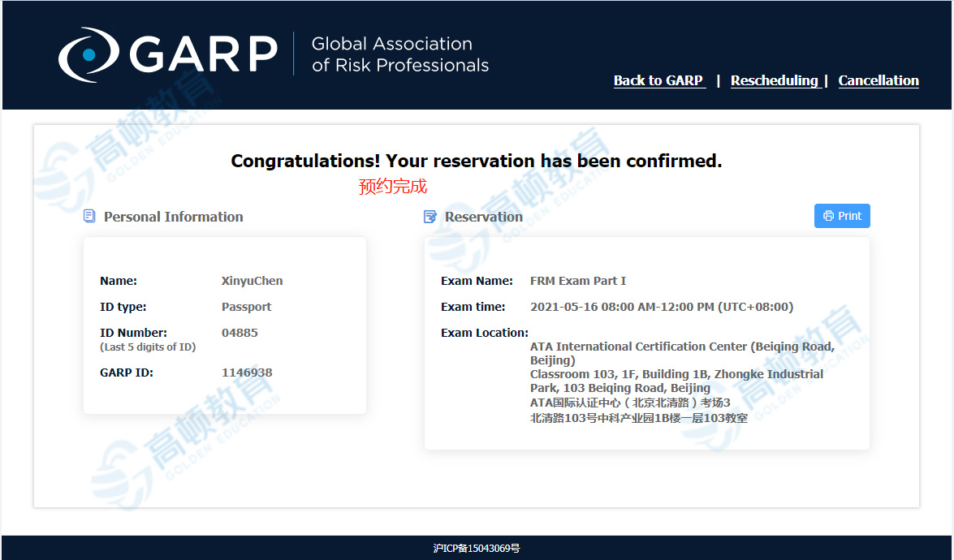Click the exam time 2021-05-16 value
954x560 pixels.
(662, 307)
